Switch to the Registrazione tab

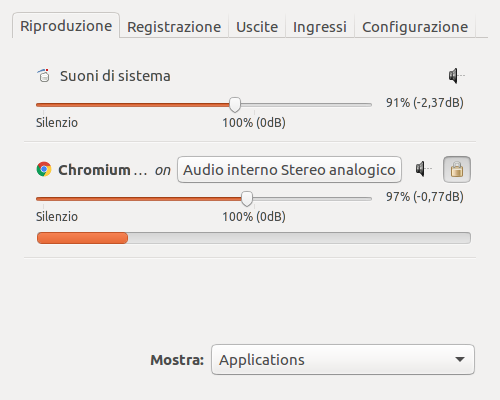tap(174, 27)
